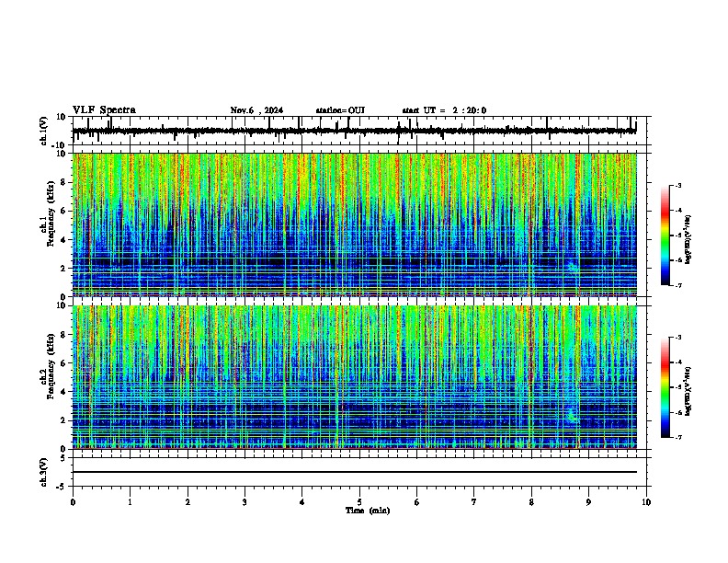Viewport: 728px width, 563px height.
Task: Click the '4' kHz tick on ch.2 frequency axis
Action: coord(63,392)
